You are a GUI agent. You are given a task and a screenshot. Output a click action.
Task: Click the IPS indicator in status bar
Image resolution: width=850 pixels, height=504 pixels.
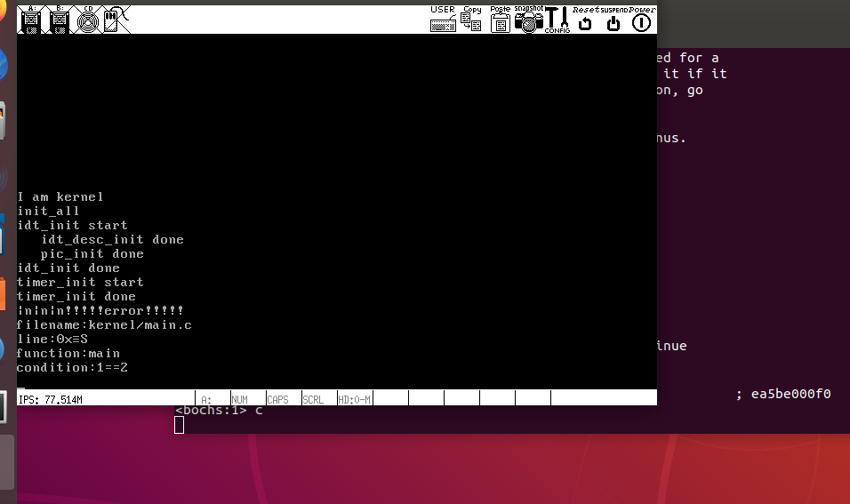(51, 399)
